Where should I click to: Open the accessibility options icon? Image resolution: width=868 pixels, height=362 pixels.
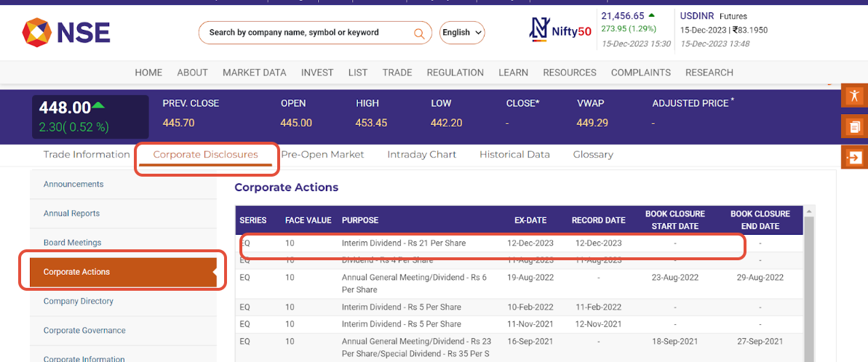click(x=854, y=97)
